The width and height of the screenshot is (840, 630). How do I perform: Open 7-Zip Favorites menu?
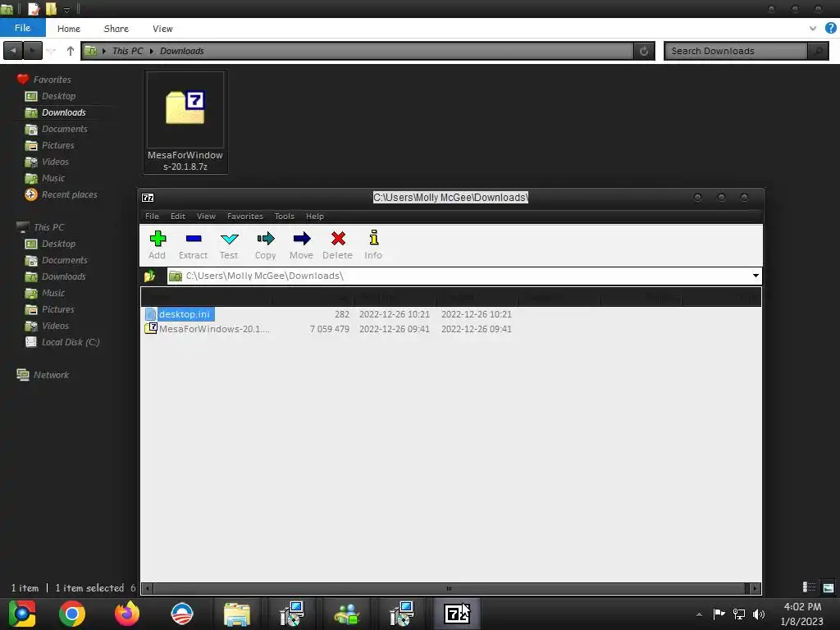click(x=244, y=217)
